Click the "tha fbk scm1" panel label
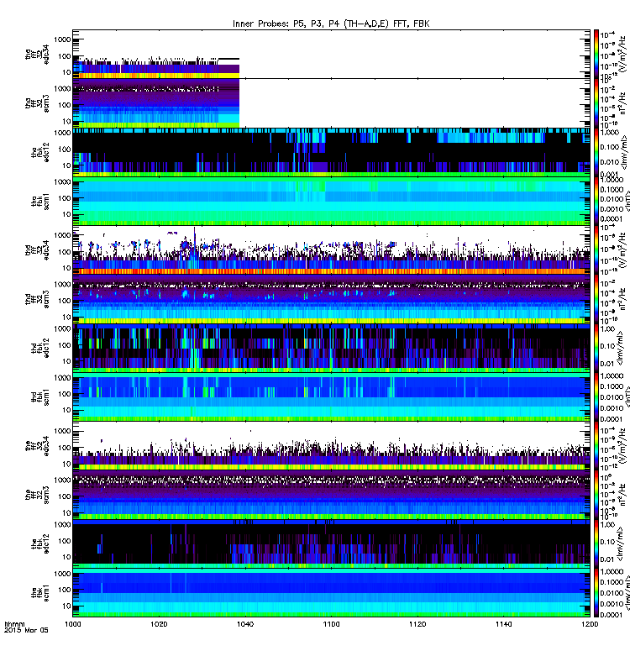Viewport: 630px width, 672px height. (40, 202)
